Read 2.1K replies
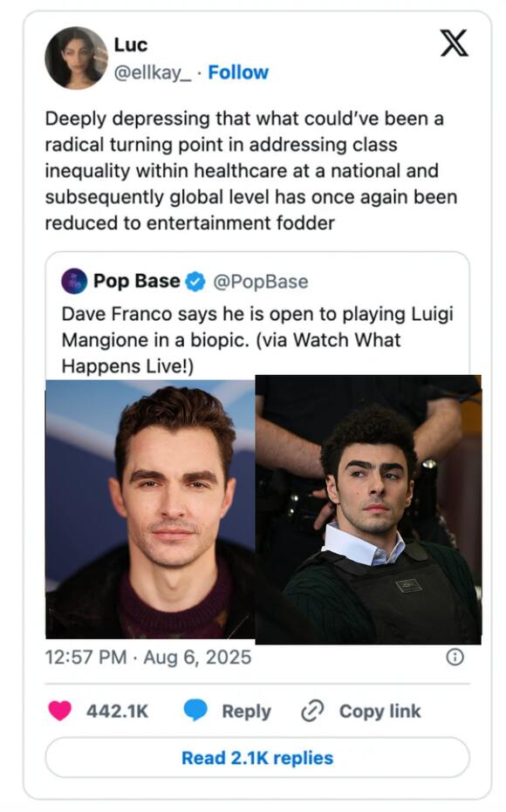 pyautogui.click(x=253, y=757)
